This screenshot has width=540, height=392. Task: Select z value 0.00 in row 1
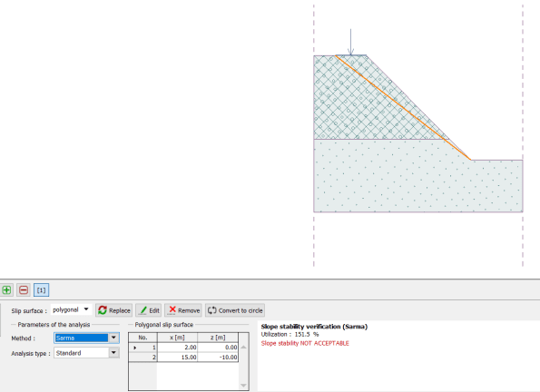[x=218, y=348]
